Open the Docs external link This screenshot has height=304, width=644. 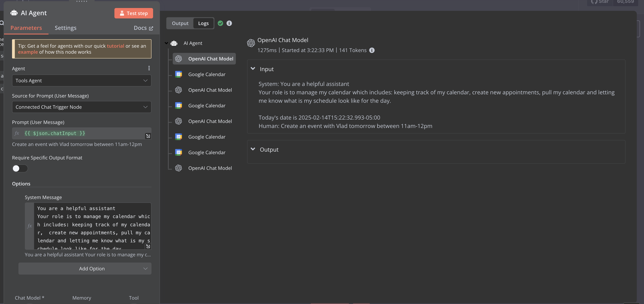143,28
